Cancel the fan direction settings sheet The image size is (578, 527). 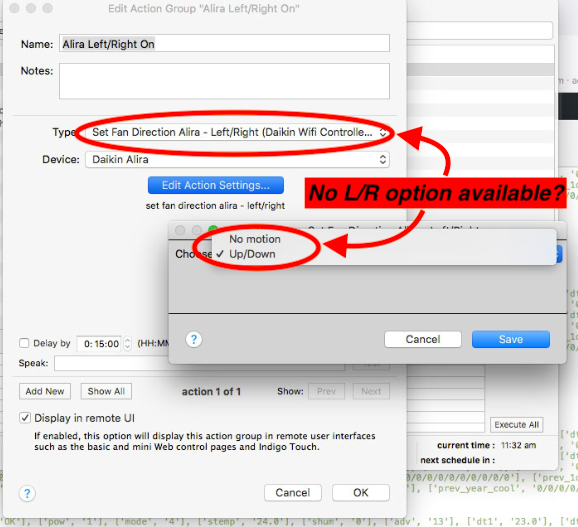tap(423, 339)
